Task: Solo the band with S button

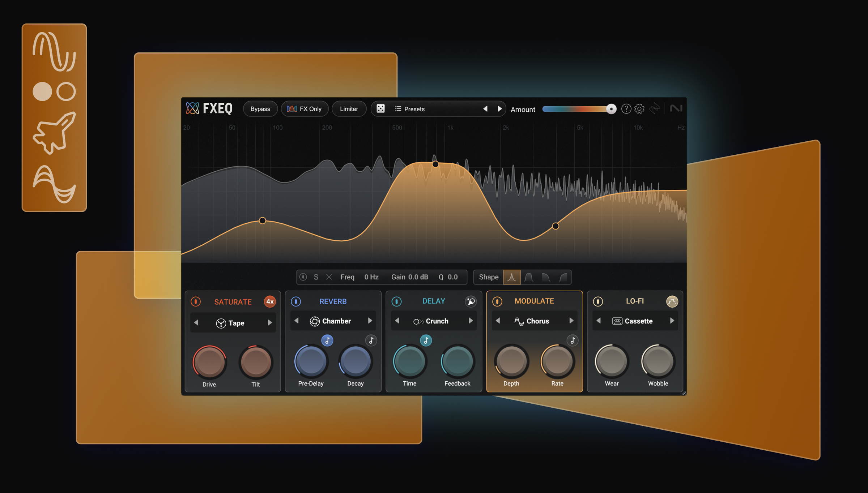Action: [316, 277]
